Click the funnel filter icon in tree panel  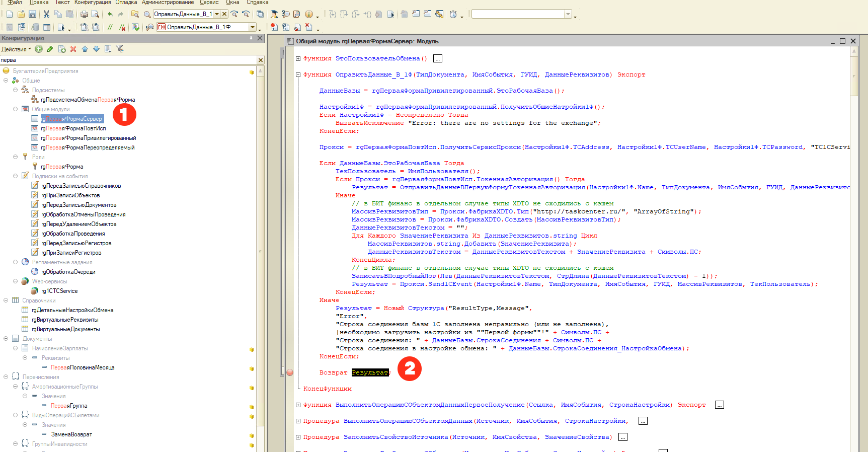[120, 49]
